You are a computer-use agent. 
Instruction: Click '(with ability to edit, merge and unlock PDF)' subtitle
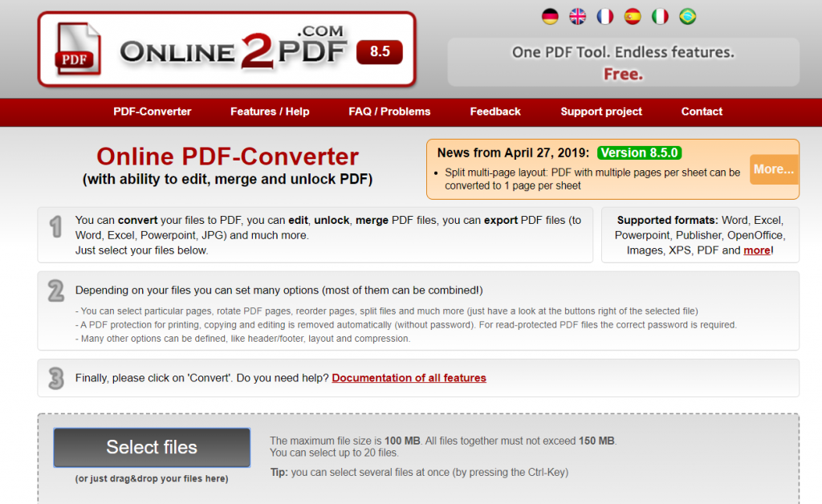[227, 179]
